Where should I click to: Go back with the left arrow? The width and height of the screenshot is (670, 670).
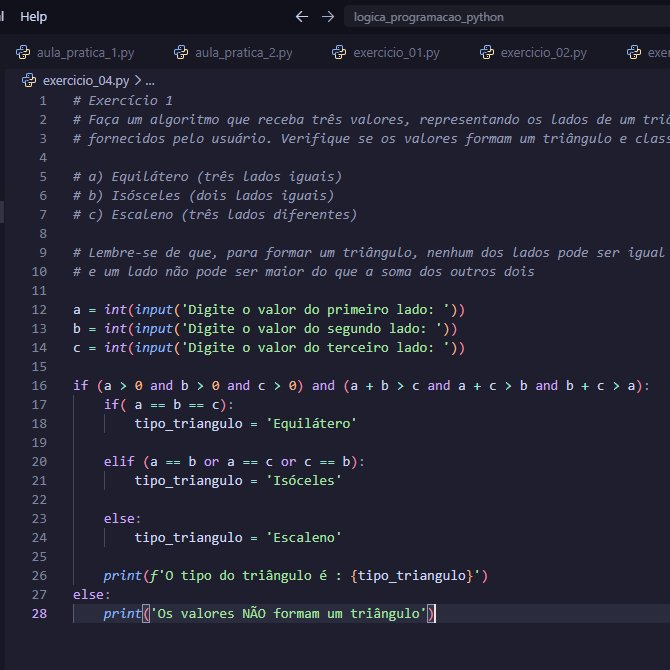coord(302,17)
